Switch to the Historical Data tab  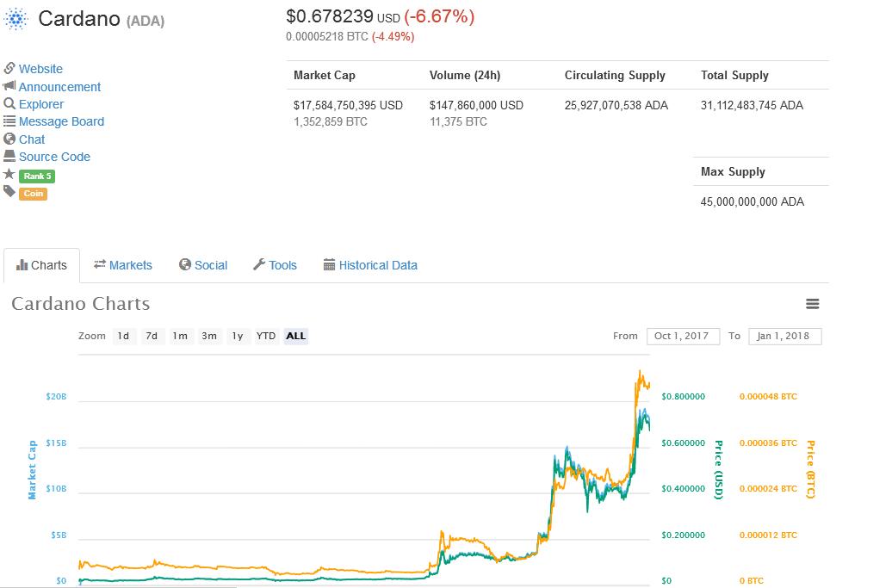coord(370,265)
